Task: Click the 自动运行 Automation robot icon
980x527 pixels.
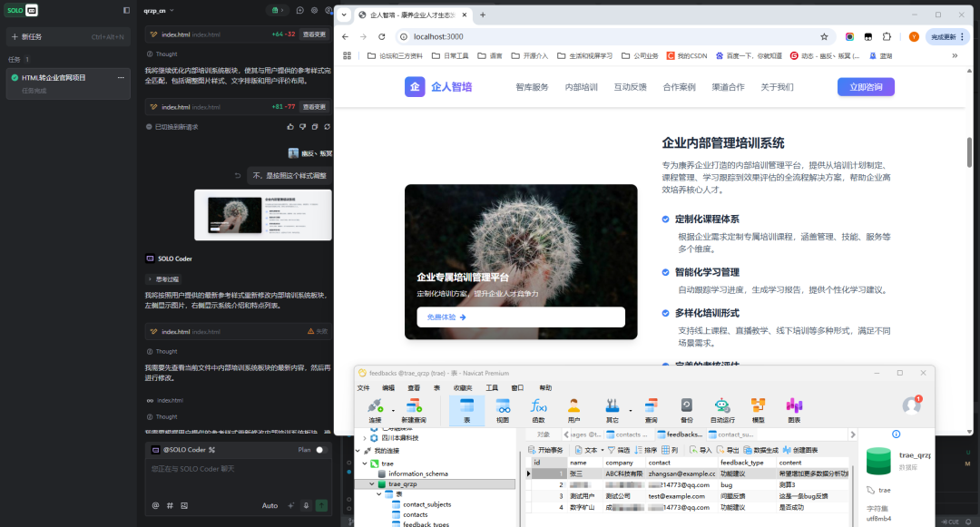Action: point(723,409)
